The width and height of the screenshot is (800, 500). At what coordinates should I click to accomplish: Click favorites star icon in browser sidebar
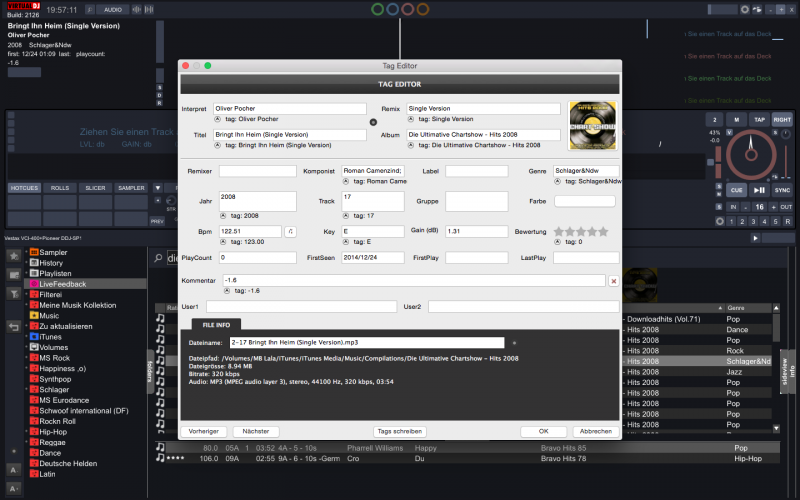(x=14, y=256)
